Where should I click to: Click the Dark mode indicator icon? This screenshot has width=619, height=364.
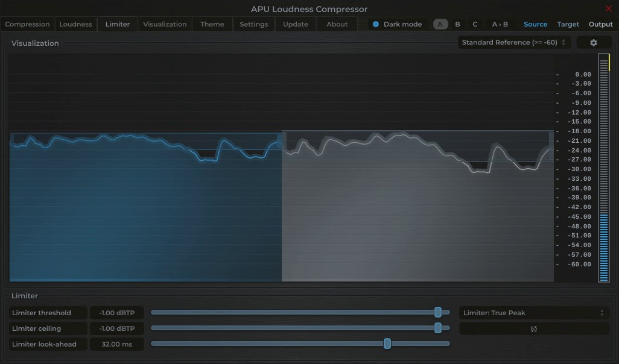coord(376,24)
